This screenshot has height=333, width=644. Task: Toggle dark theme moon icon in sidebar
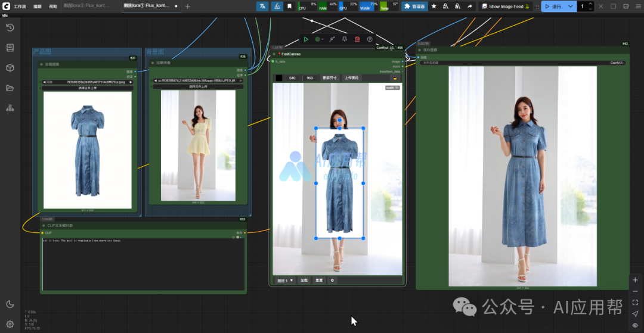click(x=10, y=304)
